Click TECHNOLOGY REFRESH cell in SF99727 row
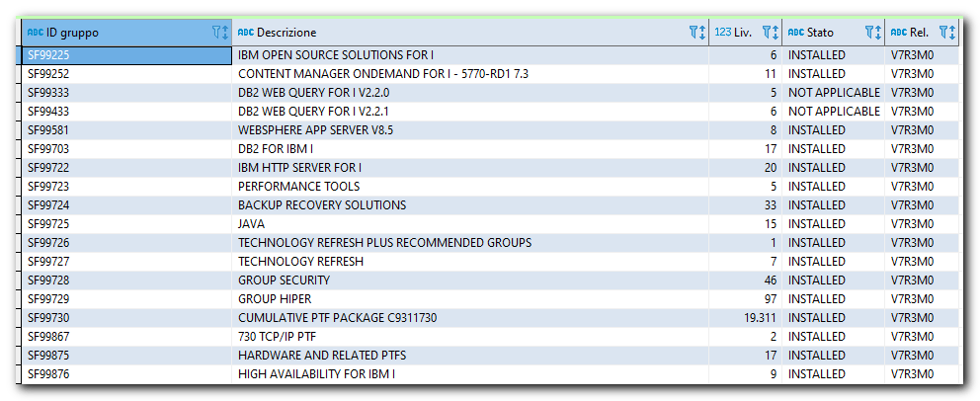Image resolution: width=980 pixels, height=401 pixels. pyautogui.click(x=470, y=261)
